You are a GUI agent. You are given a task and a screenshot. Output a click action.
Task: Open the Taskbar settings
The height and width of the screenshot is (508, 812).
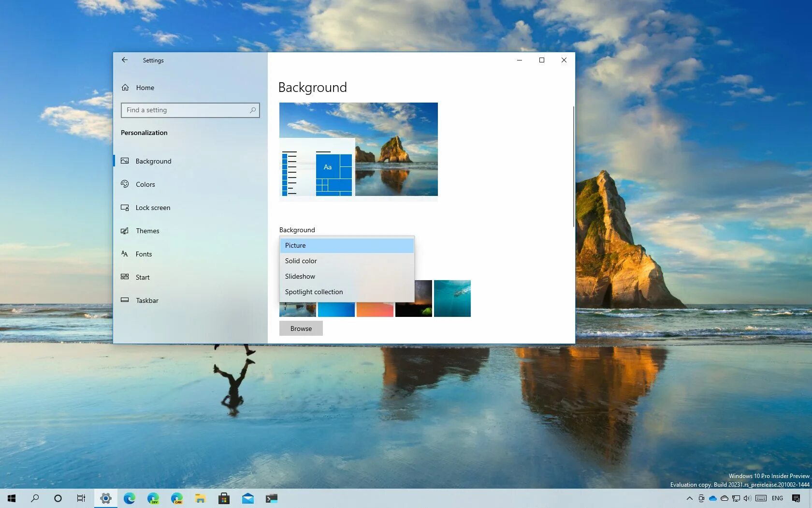[x=146, y=300]
